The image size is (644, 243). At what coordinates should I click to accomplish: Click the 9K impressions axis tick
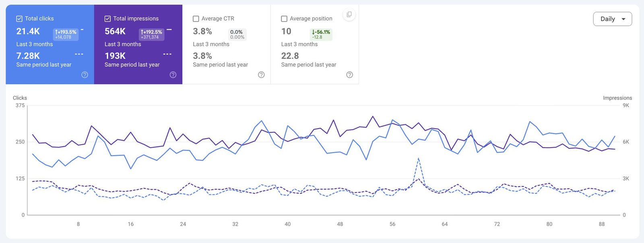(626, 106)
